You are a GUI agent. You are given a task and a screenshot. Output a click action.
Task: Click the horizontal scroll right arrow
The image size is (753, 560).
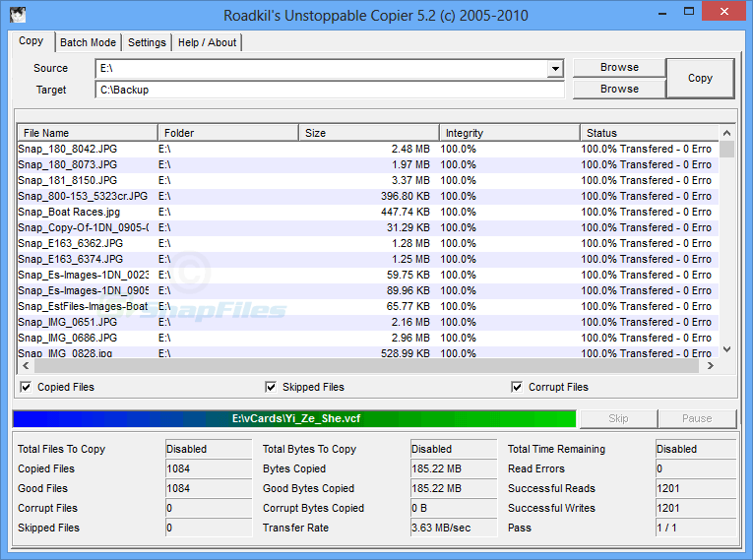[x=711, y=366]
